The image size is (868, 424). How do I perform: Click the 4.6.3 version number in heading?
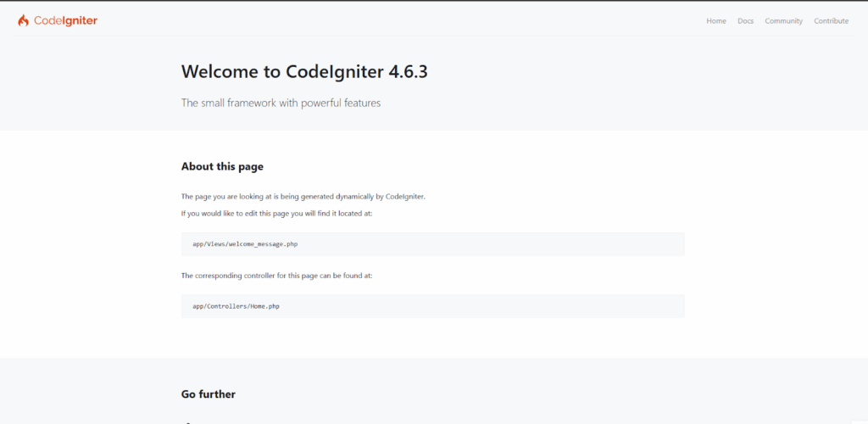(408, 71)
